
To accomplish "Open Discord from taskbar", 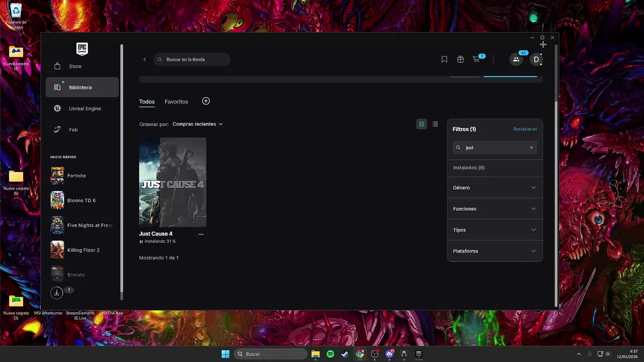I will [389, 354].
